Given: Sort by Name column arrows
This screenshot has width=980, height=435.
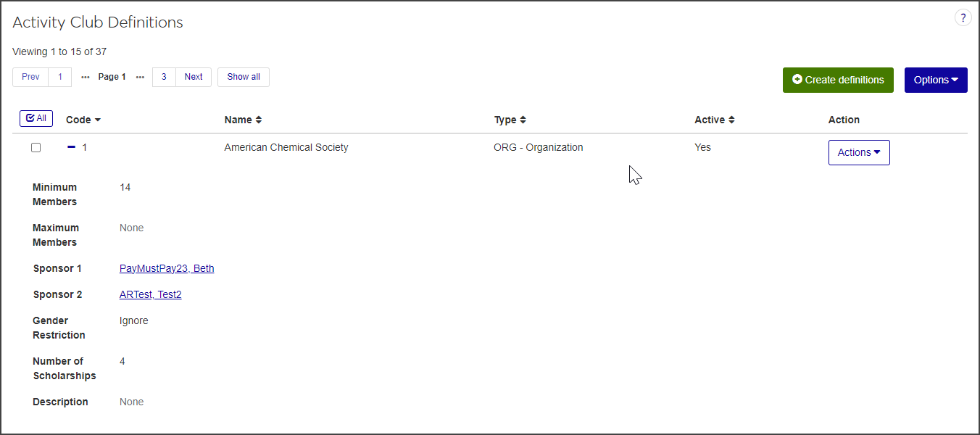Looking at the screenshot, I should click(259, 120).
